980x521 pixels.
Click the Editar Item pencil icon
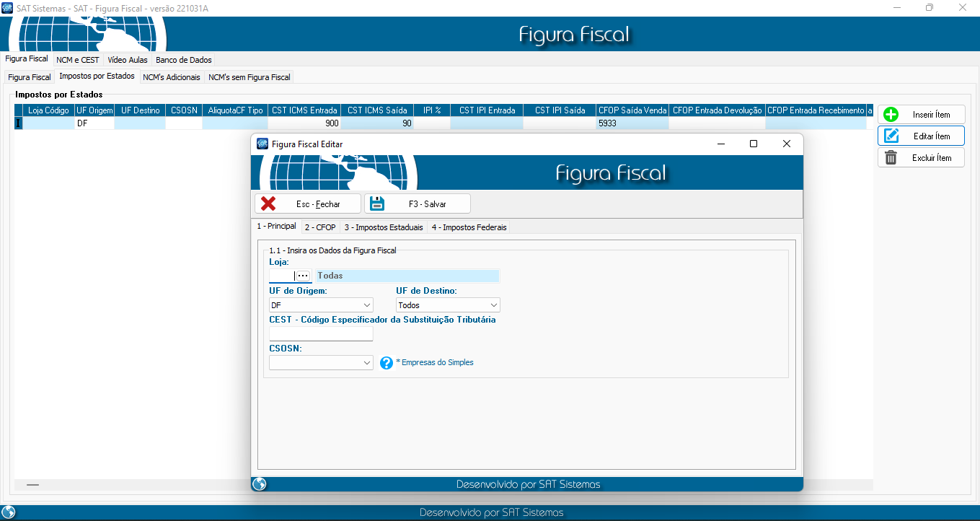(x=891, y=136)
